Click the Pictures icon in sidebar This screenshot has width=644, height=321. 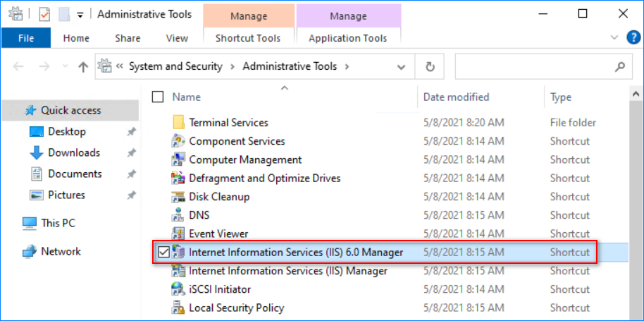tap(37, 195)
